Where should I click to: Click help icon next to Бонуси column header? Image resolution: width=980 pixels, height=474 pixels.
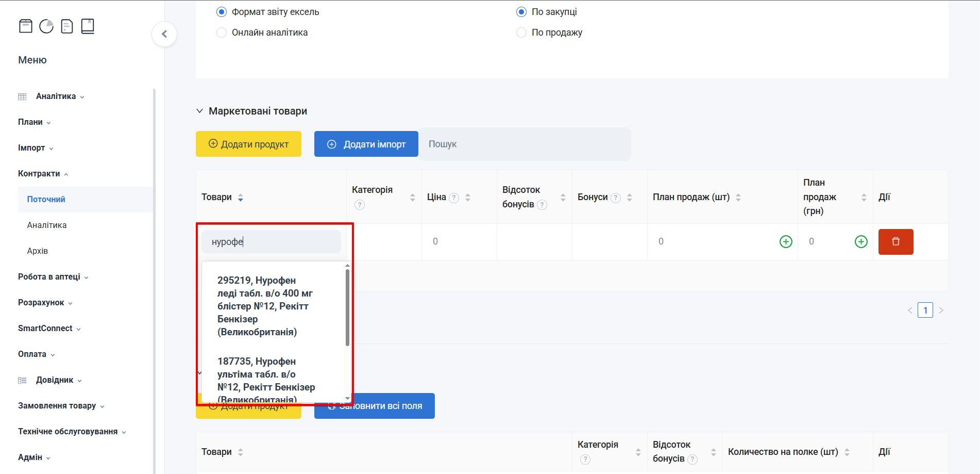click(x=616, y=198)
